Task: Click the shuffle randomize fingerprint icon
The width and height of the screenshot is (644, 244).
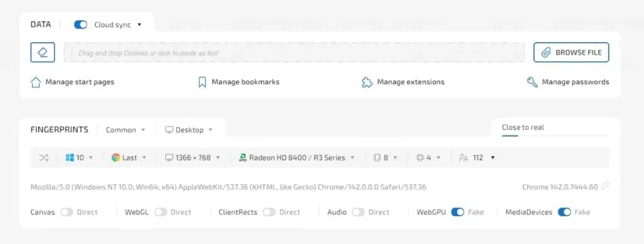Action: pyautogui.click(x=44, y=158)
